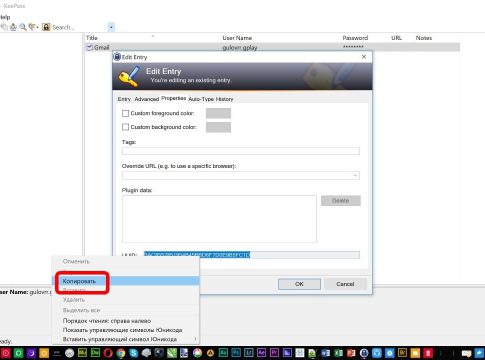Open the History tab
This screenshot has width=485, height=360.
click(224, 99)
